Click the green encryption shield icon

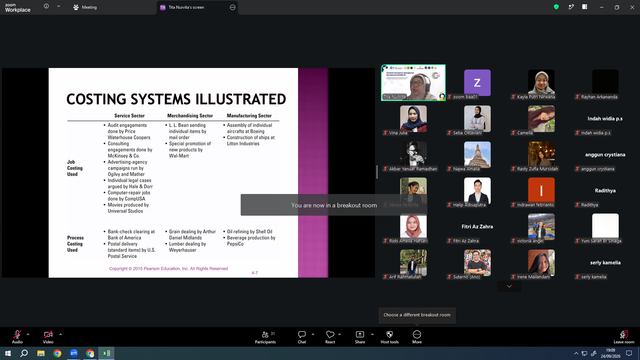(556, 7)
